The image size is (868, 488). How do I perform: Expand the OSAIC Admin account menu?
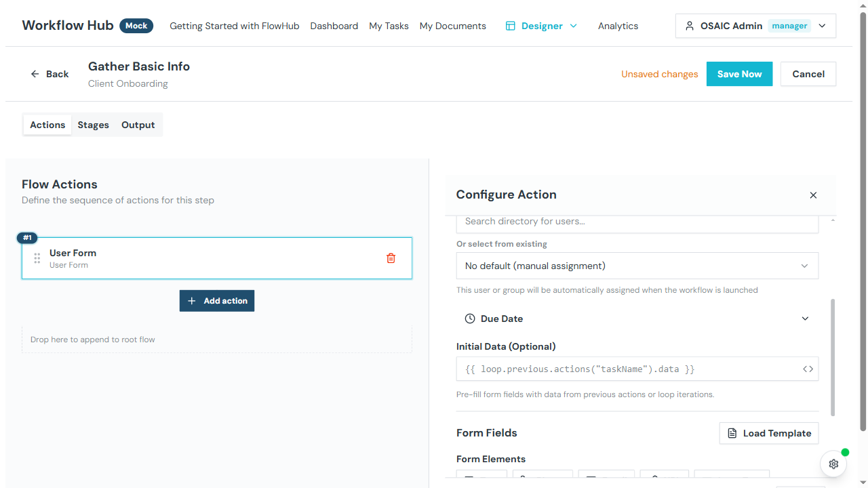(x=821, y=25)
